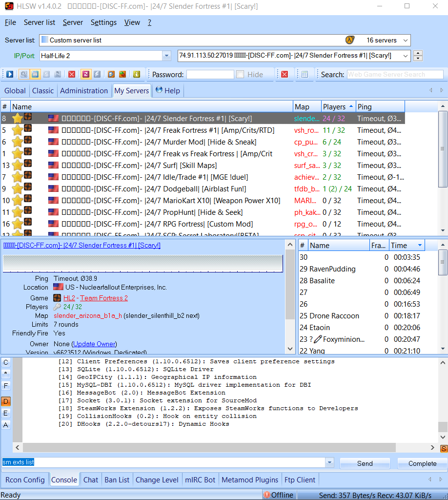Toggle the pink auto-refresh toolbar icon
Screen dimensions: 448x500
(86, 74)
